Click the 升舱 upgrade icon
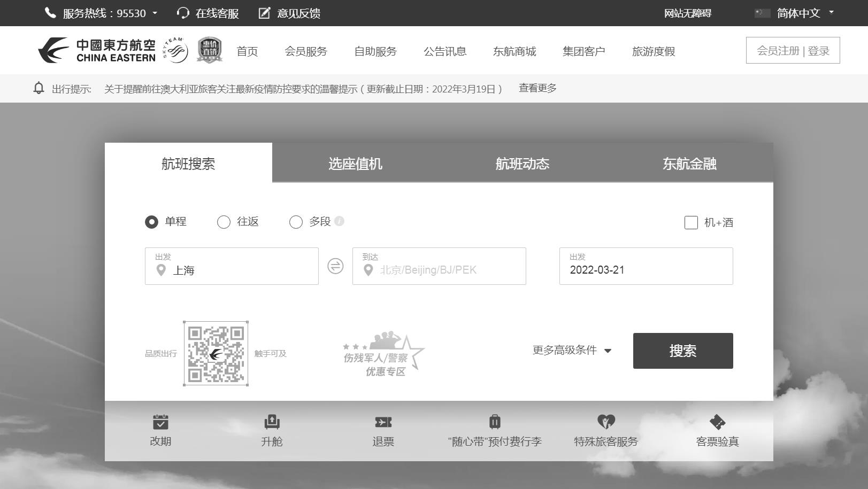 272,422
